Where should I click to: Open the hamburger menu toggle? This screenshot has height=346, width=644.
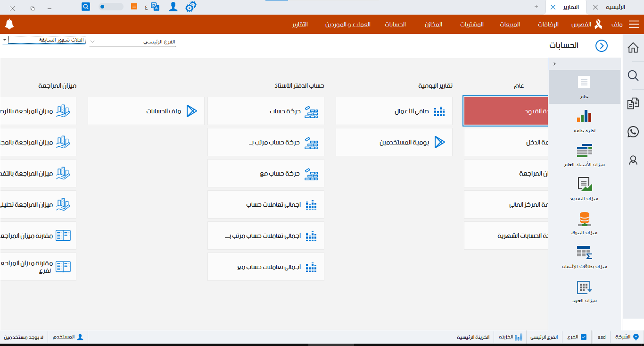pos(634,24)
